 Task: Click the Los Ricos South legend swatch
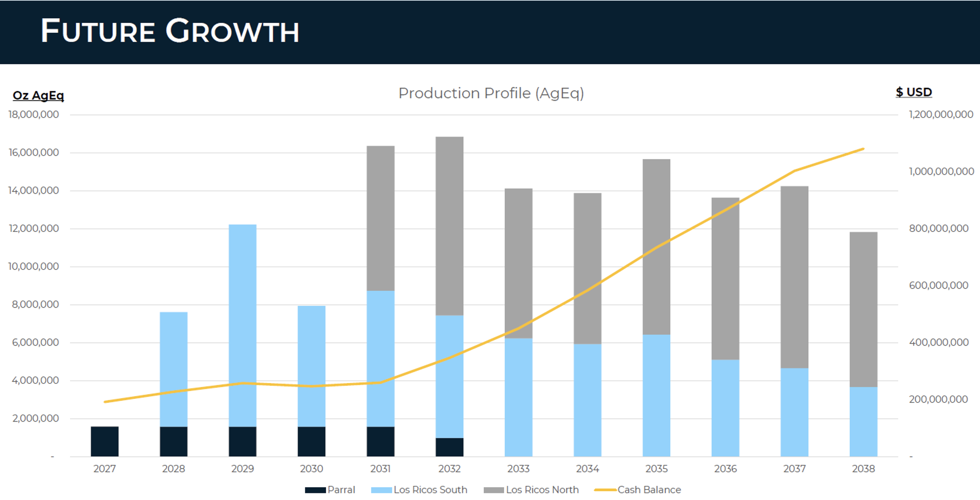381,490
